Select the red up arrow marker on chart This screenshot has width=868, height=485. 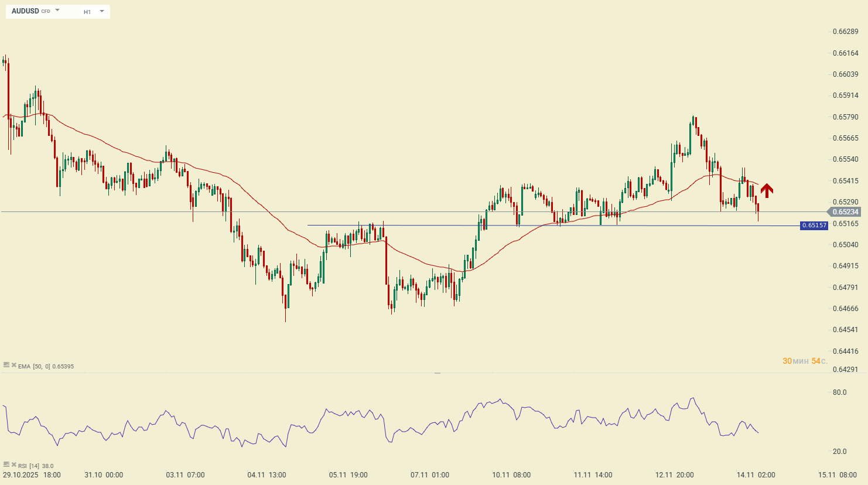[x=767, y=190]
